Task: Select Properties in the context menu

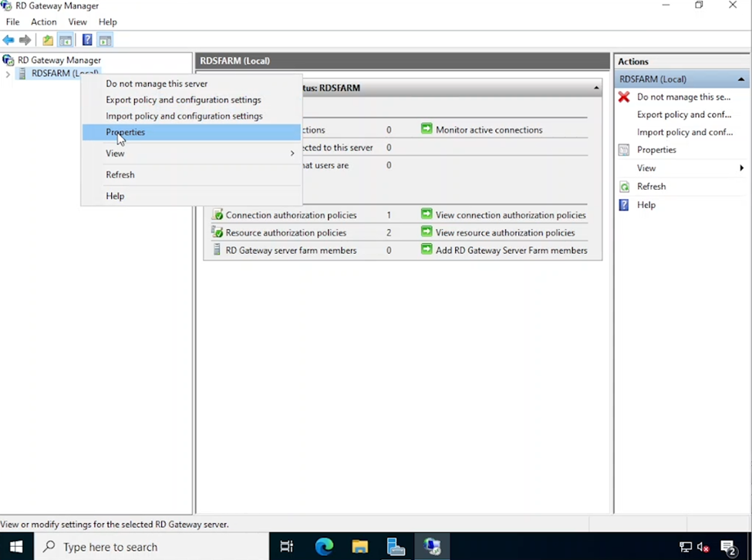Action: tap(126, 133)
